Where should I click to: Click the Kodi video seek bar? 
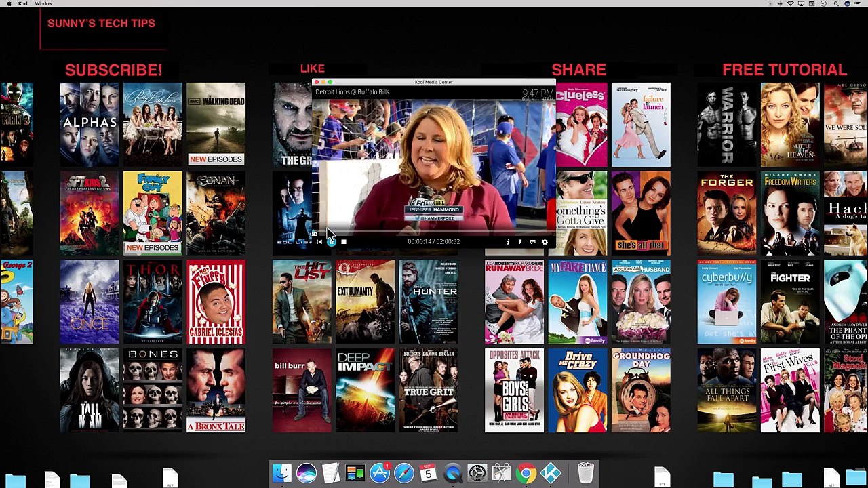[434, 232]
